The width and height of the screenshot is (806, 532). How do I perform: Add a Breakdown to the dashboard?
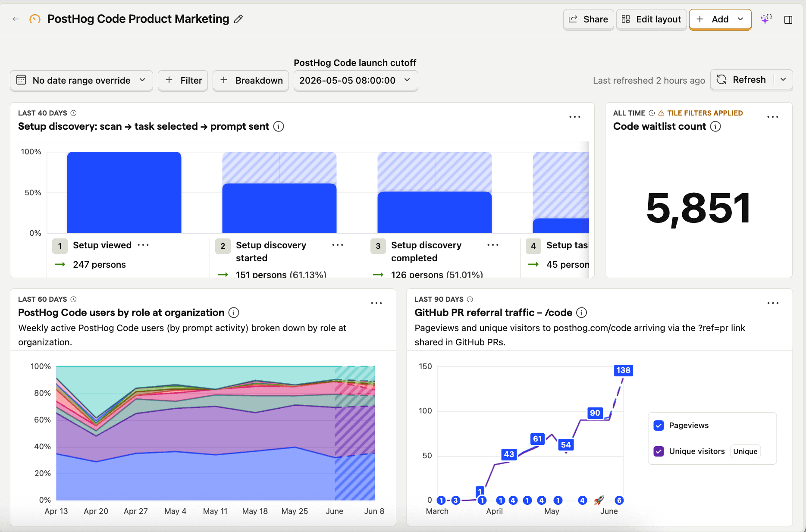pos(251,81)
